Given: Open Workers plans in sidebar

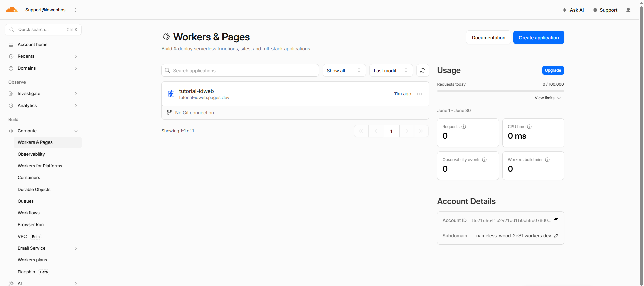Looking at the screenshot, I should tap(32, 260).
